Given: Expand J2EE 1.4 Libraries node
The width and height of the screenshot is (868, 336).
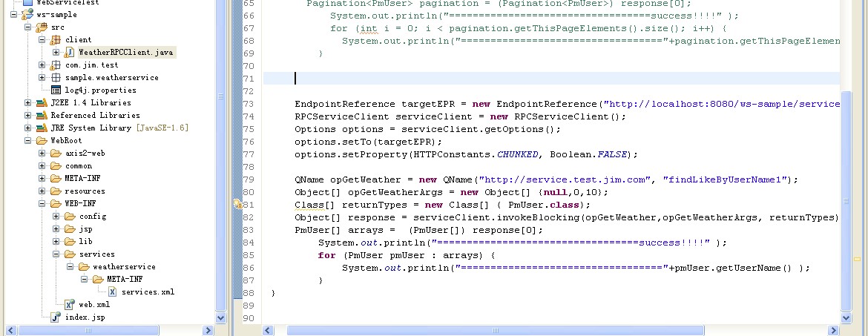Looking at the screenshot, I should [27, 102].
